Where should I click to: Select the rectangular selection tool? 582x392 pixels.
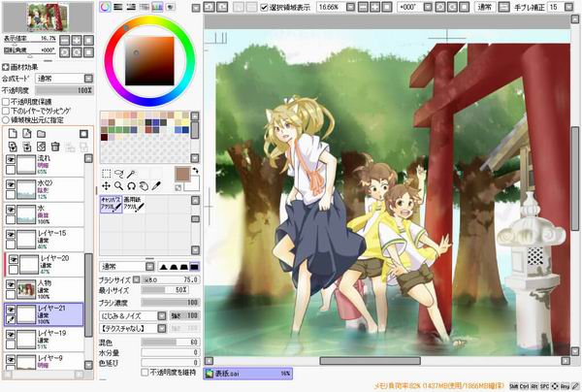(x=106, y=174)
